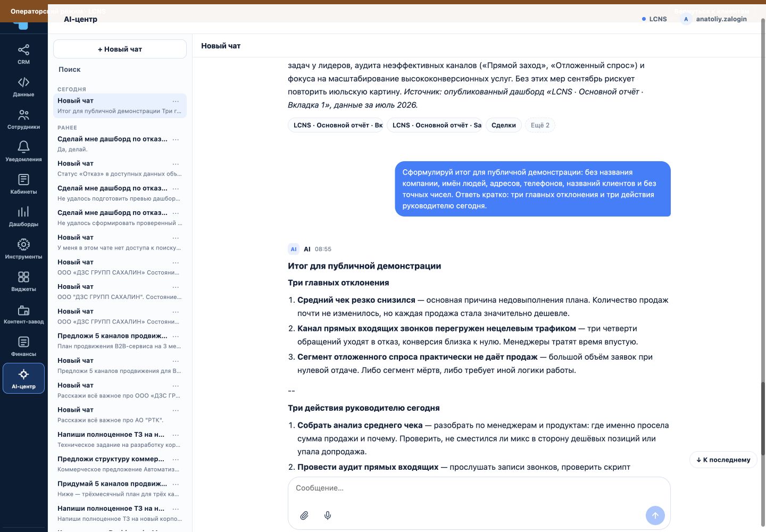The width and height of the screenshot is (766, 532).
Task: Open Сотрудники people icon
Action: point(23,115)
